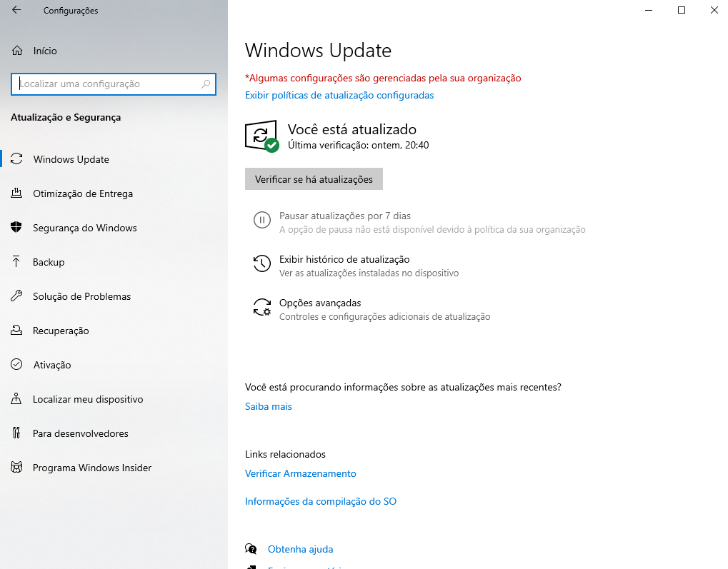The height and width of the screenshot is (569, 728).
Task: Open Solução de Problemas page
Action: click(x=114, y=296)
